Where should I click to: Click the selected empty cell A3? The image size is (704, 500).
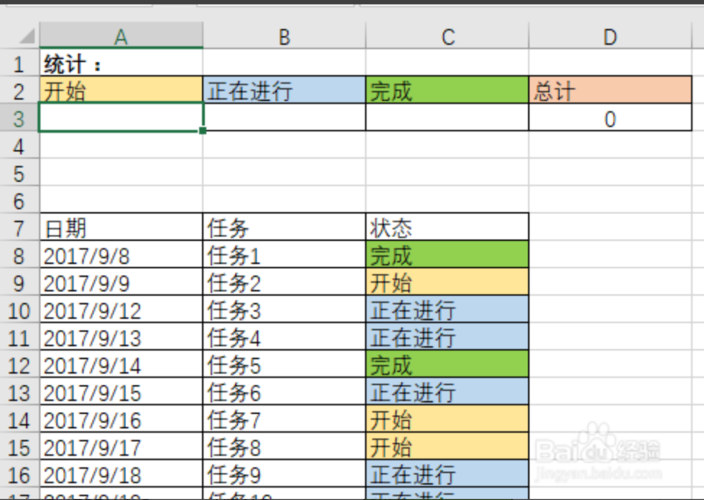point(121,118)
